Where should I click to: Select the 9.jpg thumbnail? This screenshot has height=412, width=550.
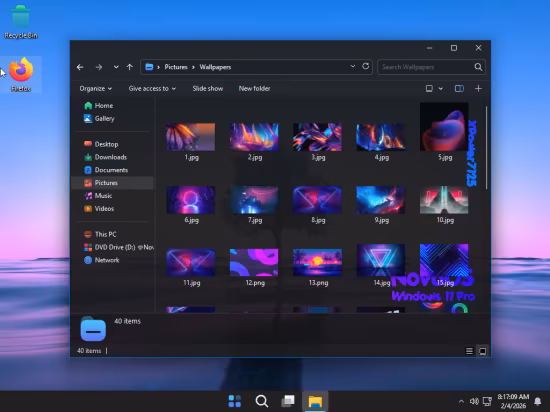[381, 200]
